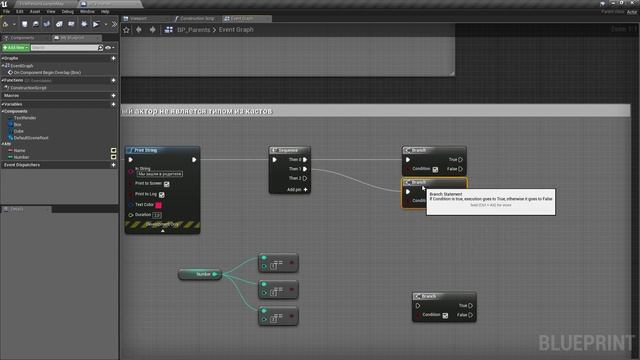This screenshot has height=360, width=640.
Task: Select the DefaultSceneRoot component variable
Action: (x=31, y=138)
